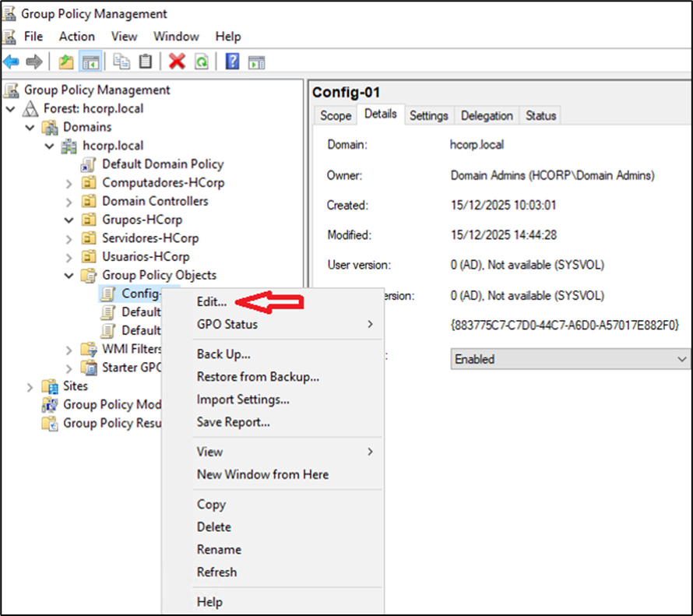The height and width of the screenshot is (616, 693).
Task: Select Domain Controllers in the tree
Action: 155,201
